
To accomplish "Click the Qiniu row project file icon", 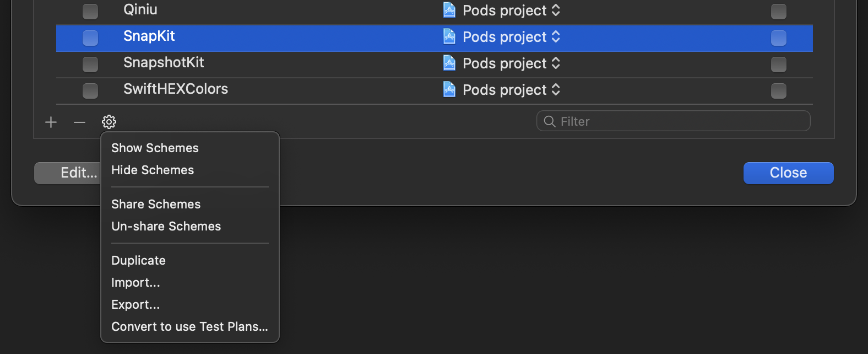I will coord(449,10).
